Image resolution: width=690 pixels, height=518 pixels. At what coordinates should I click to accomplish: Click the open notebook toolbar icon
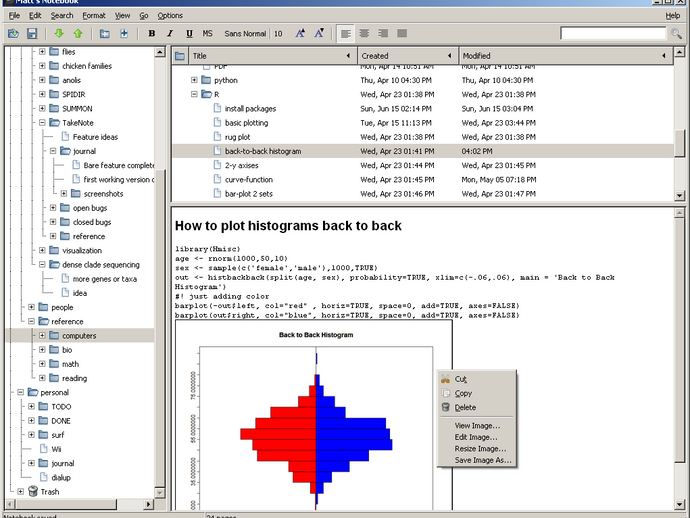coord(13,33)
